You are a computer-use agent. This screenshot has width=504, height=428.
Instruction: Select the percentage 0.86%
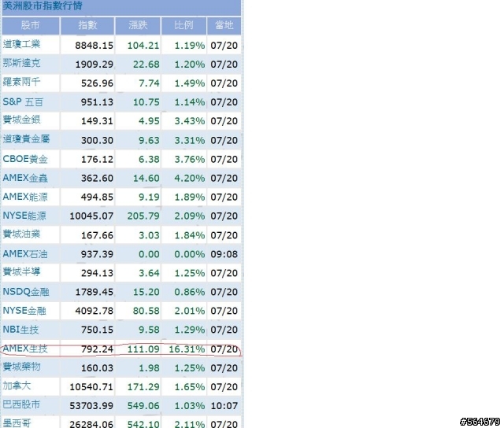pyautogui.click(x=190, y=292)
